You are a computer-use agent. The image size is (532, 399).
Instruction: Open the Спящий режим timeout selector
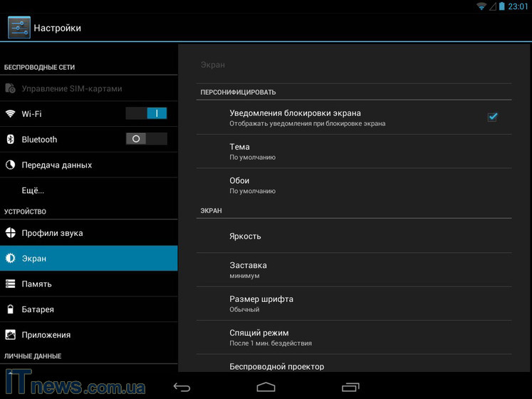click(353, 337)
